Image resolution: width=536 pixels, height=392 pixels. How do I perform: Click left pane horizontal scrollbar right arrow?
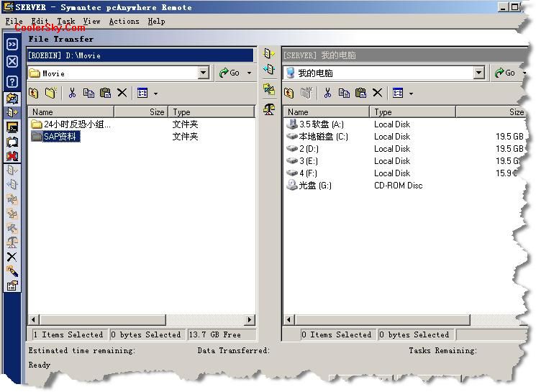tap(250, 319)
